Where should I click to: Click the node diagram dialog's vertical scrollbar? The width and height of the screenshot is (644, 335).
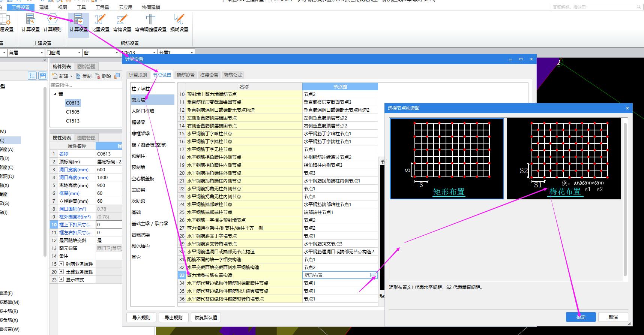click(x=625, y=200)
